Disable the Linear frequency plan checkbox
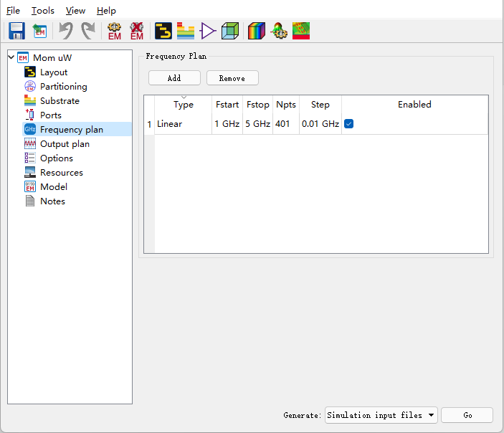The image size is (504, 433). [348, 124]
